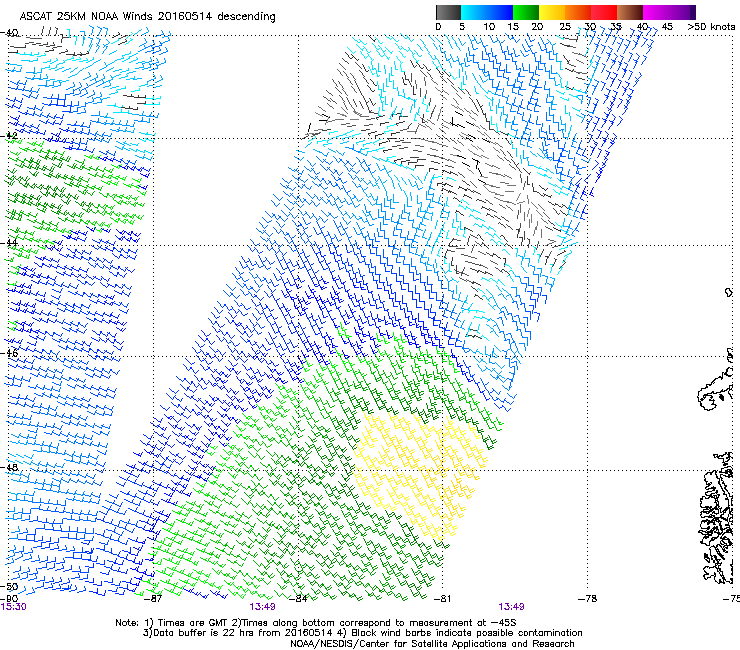Click the -46 latitude axis label
Viewport: 740px width, 650px height.
[10, 353]
